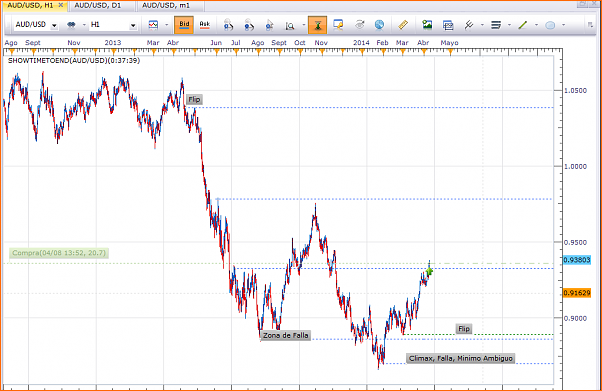Click the 0.93803 current price tag
602x391 pixels.
tap(577, 260)
